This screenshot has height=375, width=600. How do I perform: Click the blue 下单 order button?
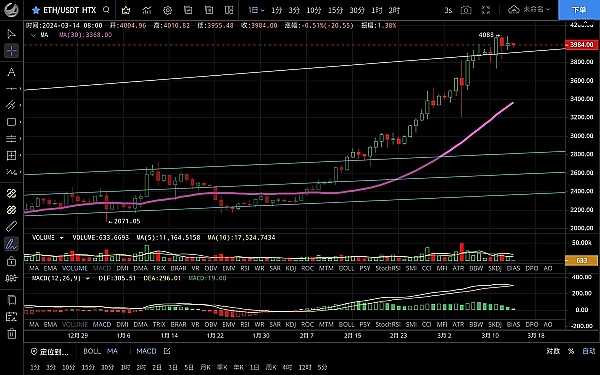(579, 10)
